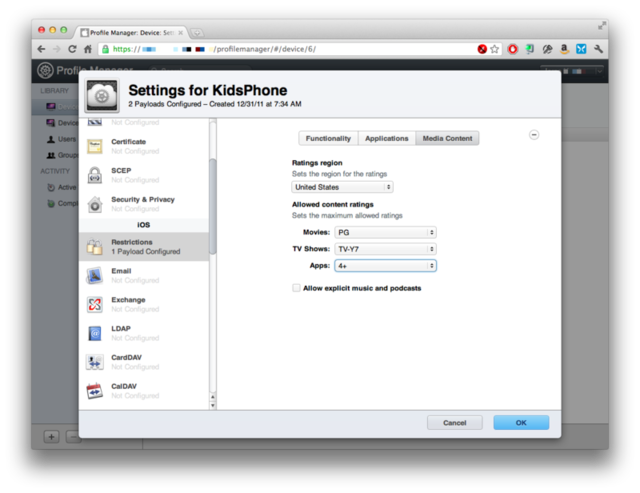Click the KidsPhone settings cloud gear icon

[102, 95]
